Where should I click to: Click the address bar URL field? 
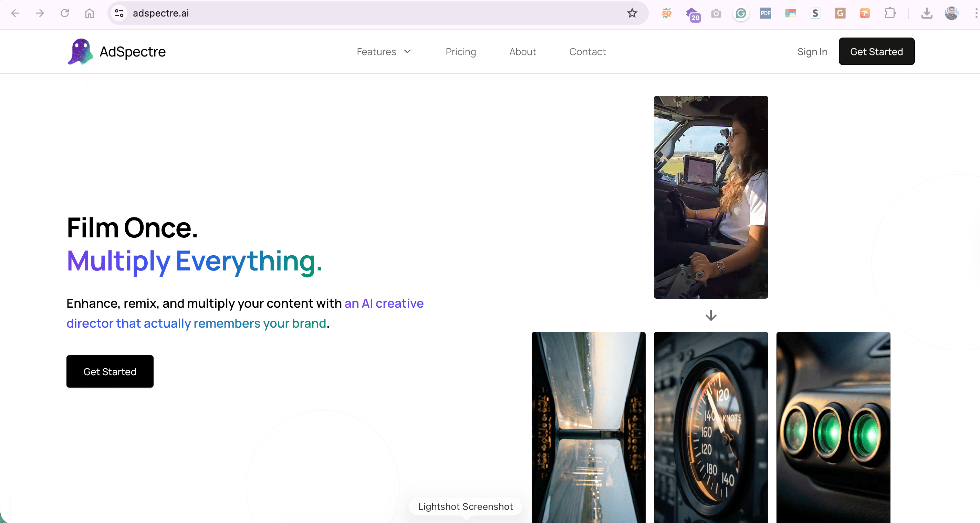point(342,13)
